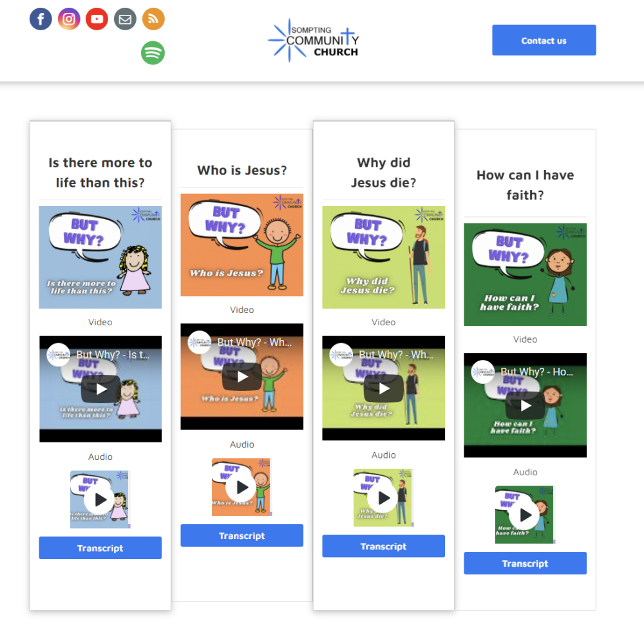Play the 'Is there more to life' YouTube video

pyautogui.click(x=101, y=388)
